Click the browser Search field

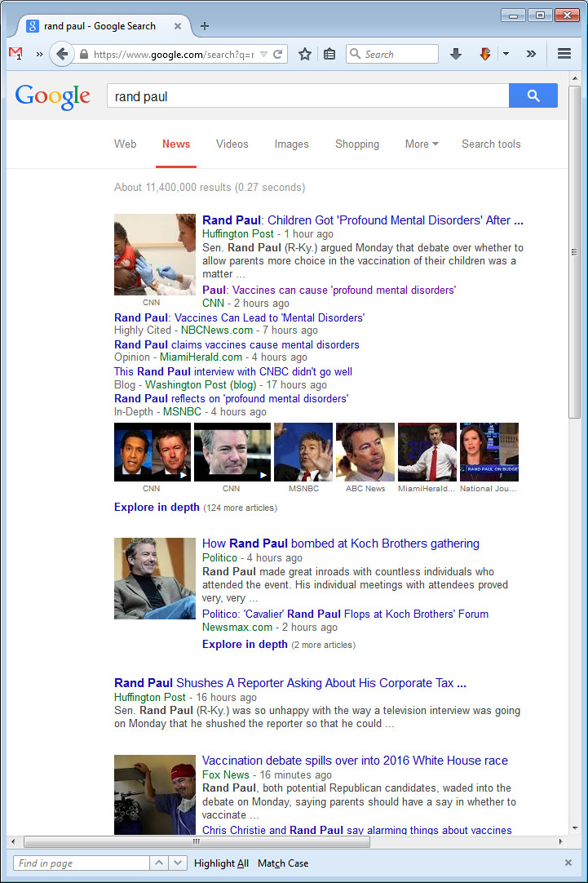coord(392,54)
